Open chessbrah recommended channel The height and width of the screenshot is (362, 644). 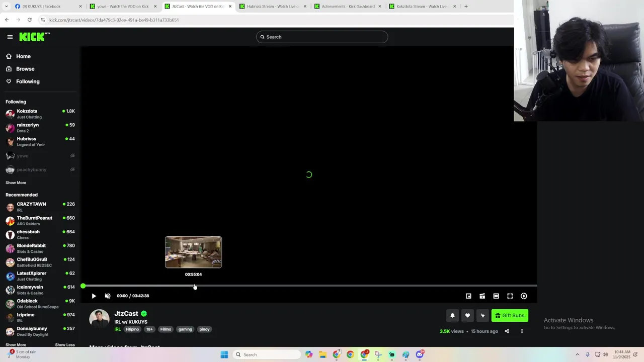(x=40, y=234)
